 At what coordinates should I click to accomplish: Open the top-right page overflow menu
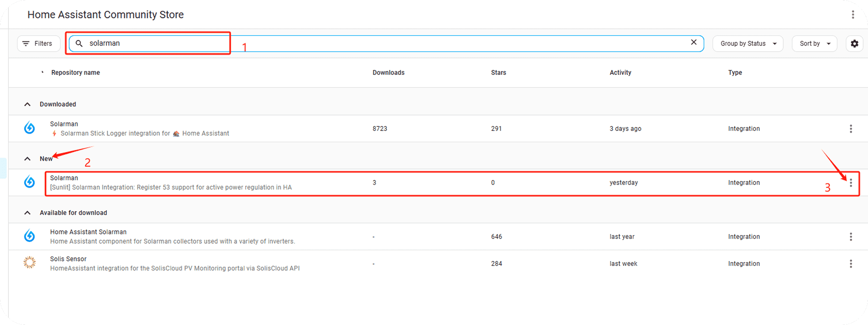coord(853,15)
